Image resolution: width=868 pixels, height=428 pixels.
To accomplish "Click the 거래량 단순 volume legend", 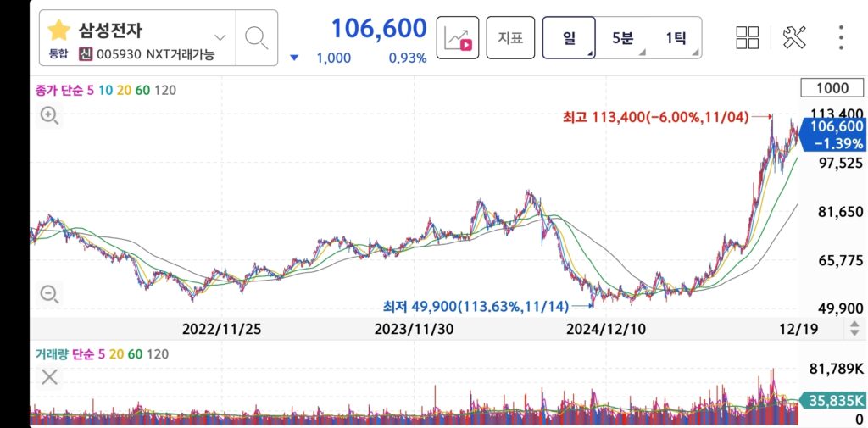I will pyautogui.click(x=100, y=354).
